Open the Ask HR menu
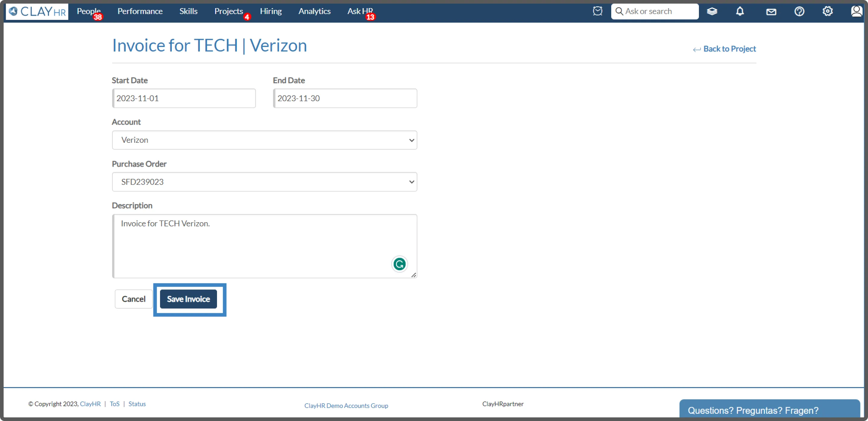Viewport: 868px width, 421px height. click(360, 11)
